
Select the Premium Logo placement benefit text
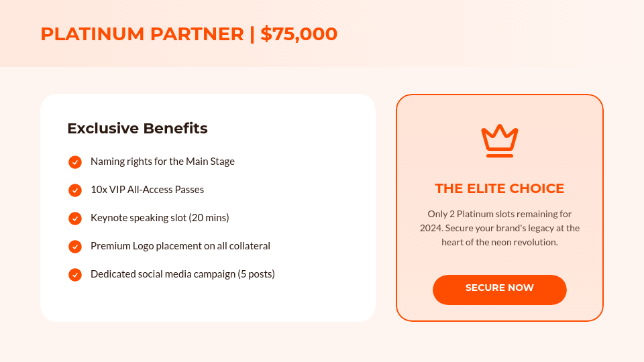point(180,246)
